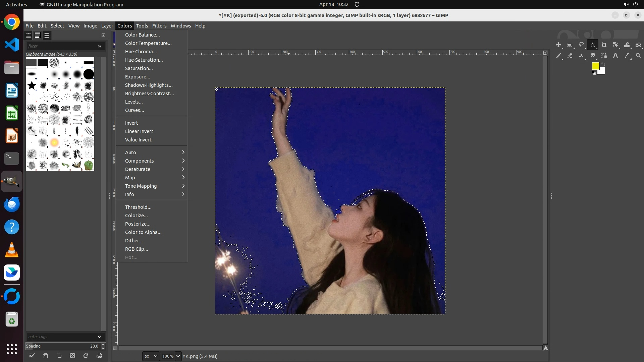Select the Move tool
Screen dimensions: 644x362
pos(558,45)
